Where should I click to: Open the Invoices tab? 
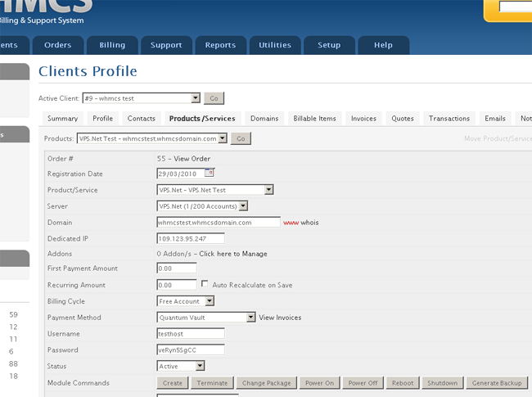point(363,119)
